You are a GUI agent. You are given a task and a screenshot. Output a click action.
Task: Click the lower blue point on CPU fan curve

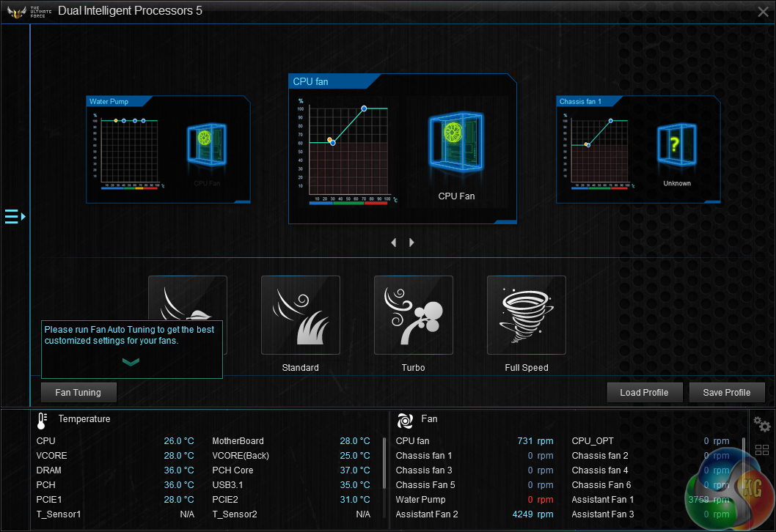coord(333,143)
